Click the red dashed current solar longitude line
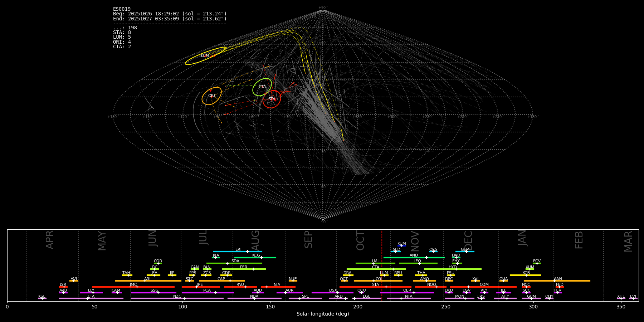Viewport: 644px width, 322px height. click(x=381, y=265)
